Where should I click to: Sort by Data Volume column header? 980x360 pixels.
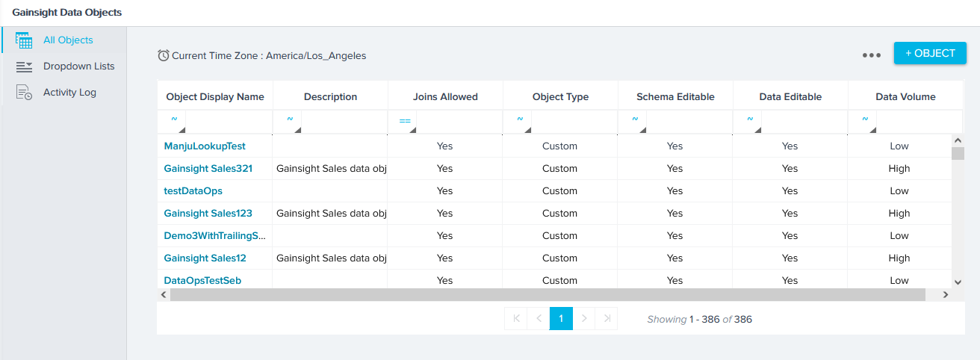coord(905,96)
